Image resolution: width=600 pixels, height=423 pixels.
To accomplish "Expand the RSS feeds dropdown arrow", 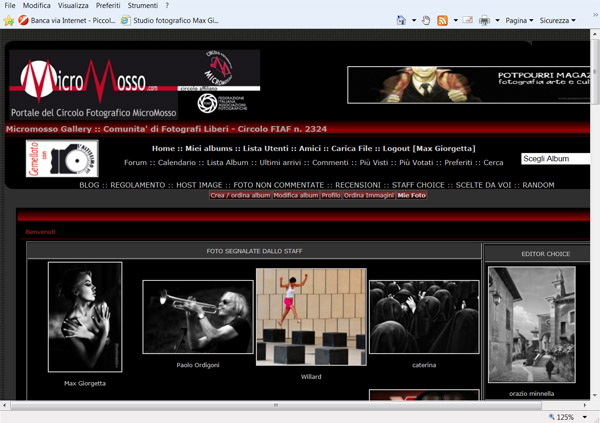I will (x=455, y=20).
